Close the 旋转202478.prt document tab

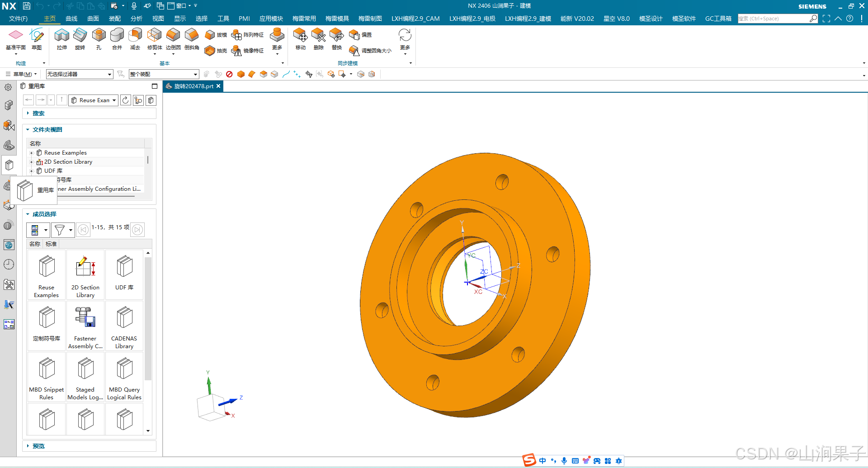(x=218, y=86)
